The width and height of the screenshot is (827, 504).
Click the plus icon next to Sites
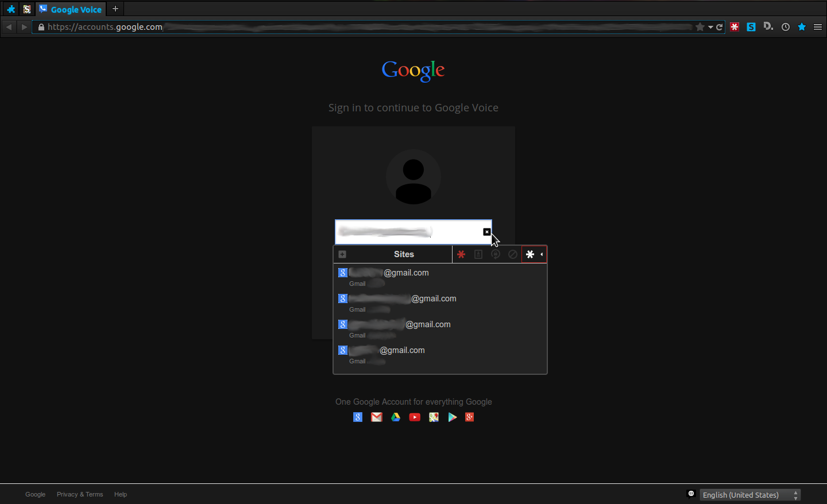tap(342, 254)
